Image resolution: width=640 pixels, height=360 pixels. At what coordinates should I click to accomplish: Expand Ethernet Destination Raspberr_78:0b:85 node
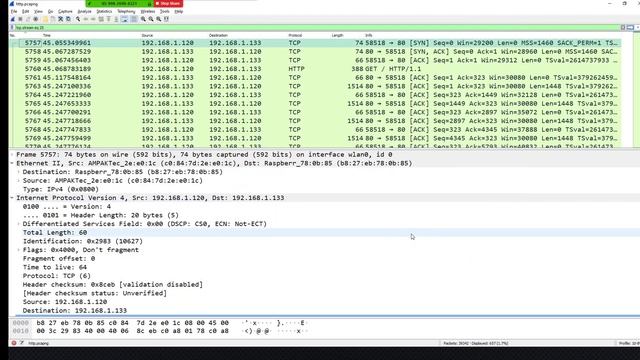[18, 172]
